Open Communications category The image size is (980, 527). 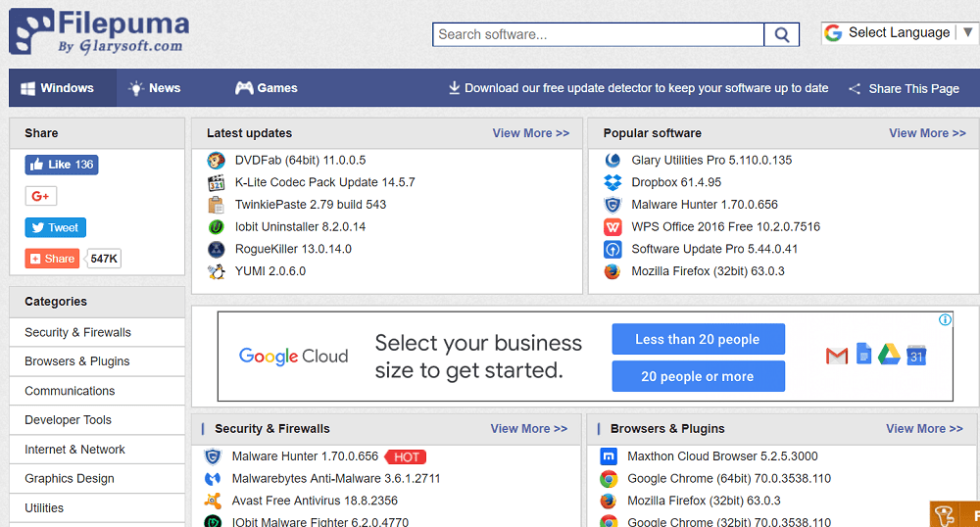97,391
